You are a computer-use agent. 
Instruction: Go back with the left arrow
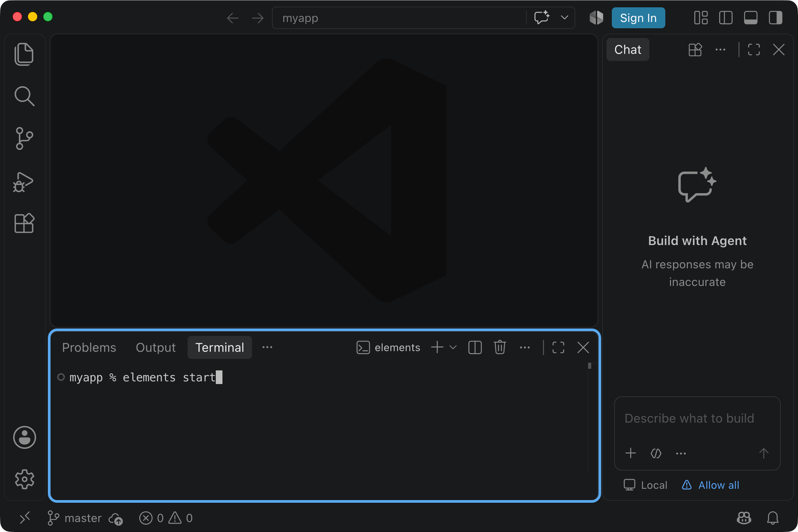tap(233, 18)
